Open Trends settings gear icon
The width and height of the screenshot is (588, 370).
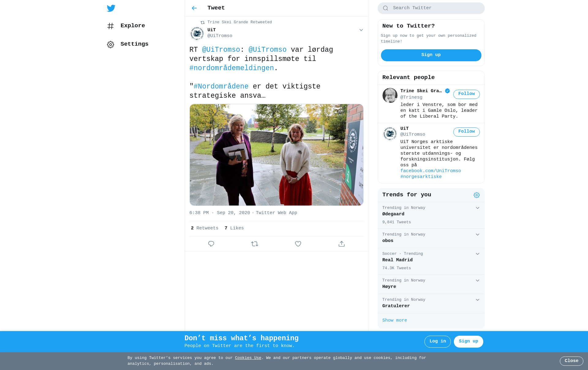point(477,195)
